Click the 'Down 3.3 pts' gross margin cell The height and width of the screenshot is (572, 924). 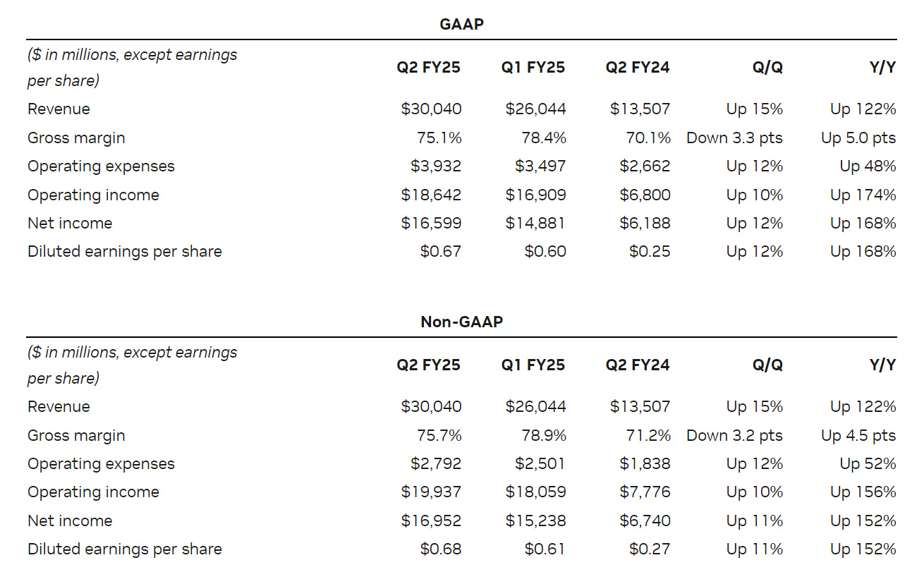[734, 138]
